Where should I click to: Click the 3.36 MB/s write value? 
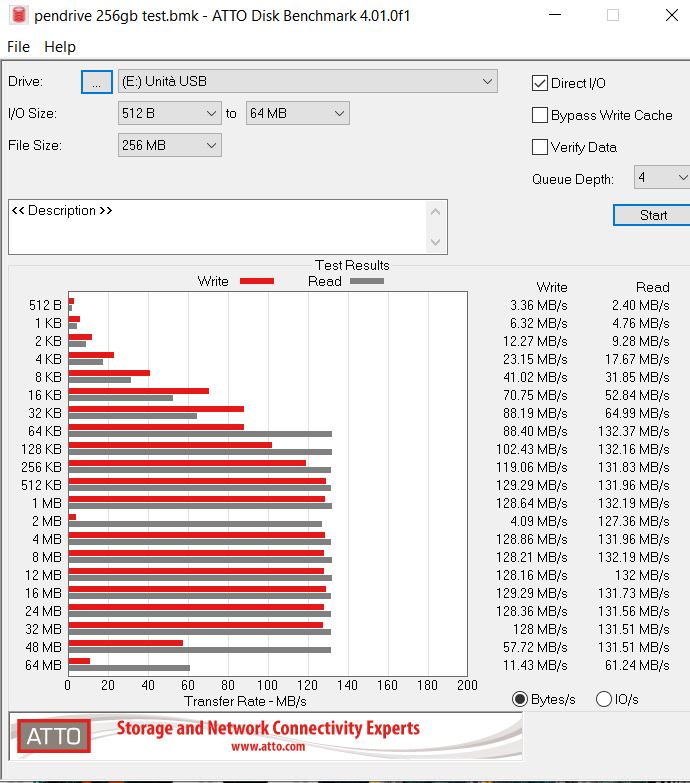pos(539,306)
